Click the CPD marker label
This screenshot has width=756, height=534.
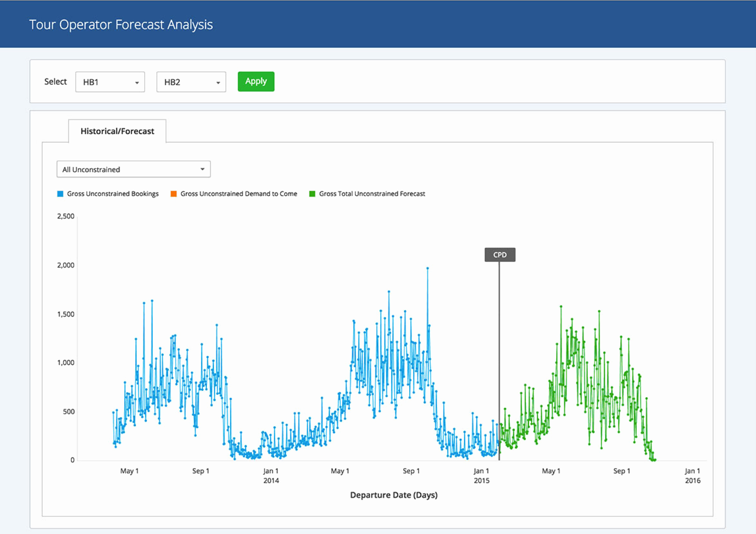click(x=500, y=255)
